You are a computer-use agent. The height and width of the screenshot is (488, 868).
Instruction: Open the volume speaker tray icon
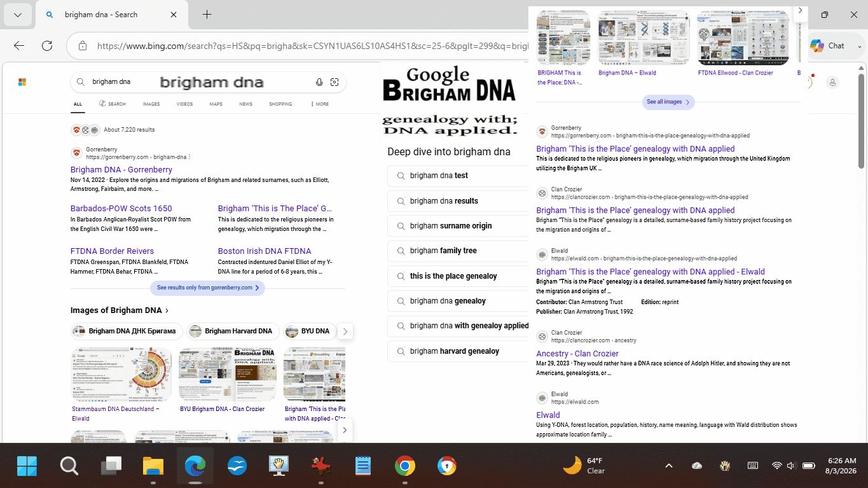pyautogui.click(x=792, y=466)
